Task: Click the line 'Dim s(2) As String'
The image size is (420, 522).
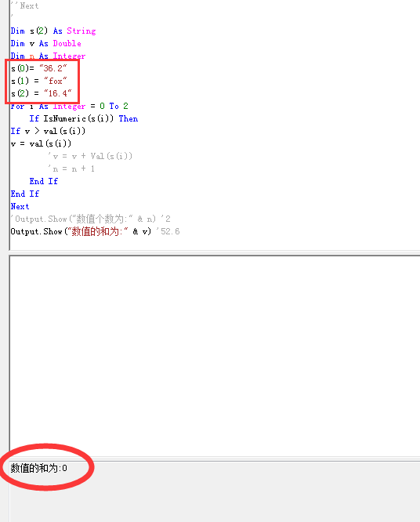Action: (x=53, y=31)
